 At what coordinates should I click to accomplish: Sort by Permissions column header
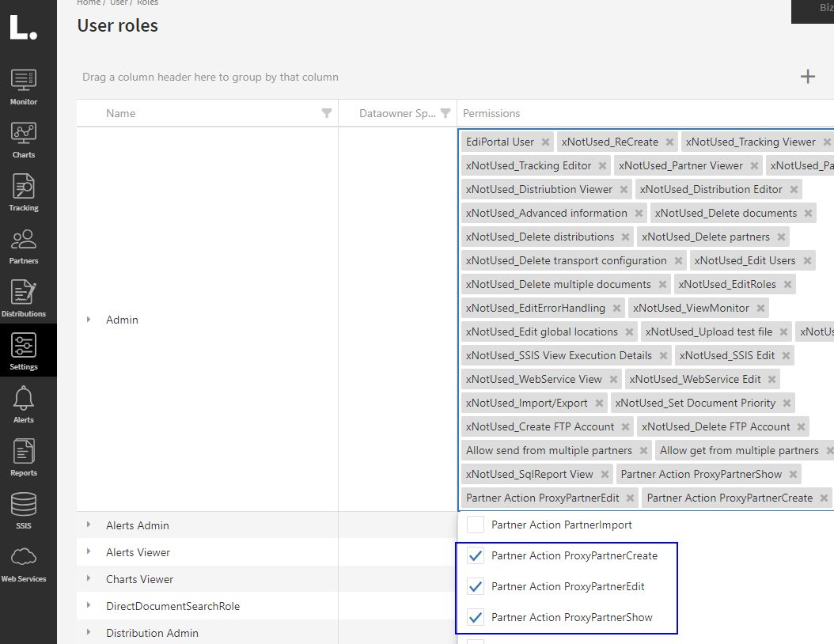tap(491, 113)
